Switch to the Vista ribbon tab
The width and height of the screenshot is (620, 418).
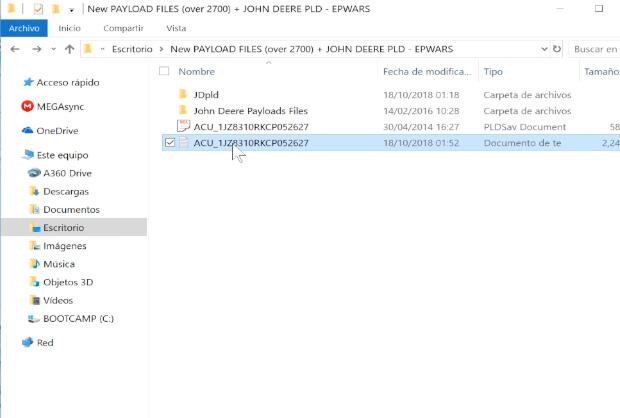pos(176,28)
